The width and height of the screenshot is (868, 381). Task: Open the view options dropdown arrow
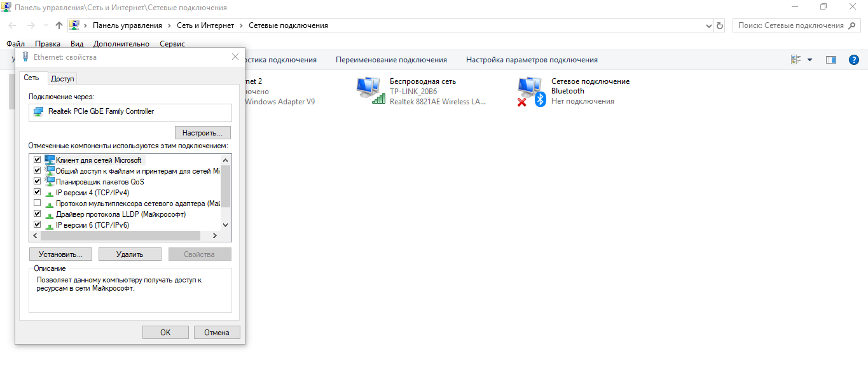(x=809, y=60)
